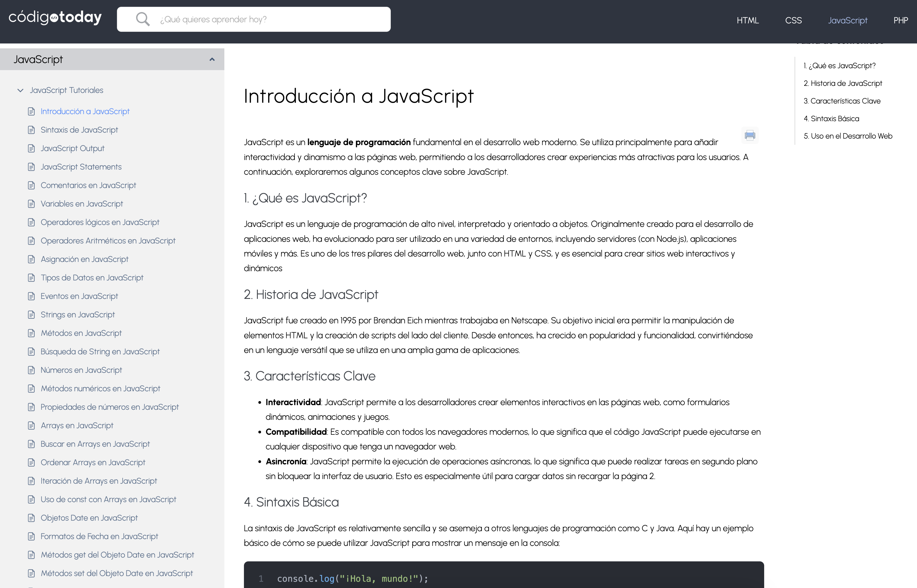Screen dimensions: 917x588
Task: Click the console.log code line
Action: click(352, 579)
